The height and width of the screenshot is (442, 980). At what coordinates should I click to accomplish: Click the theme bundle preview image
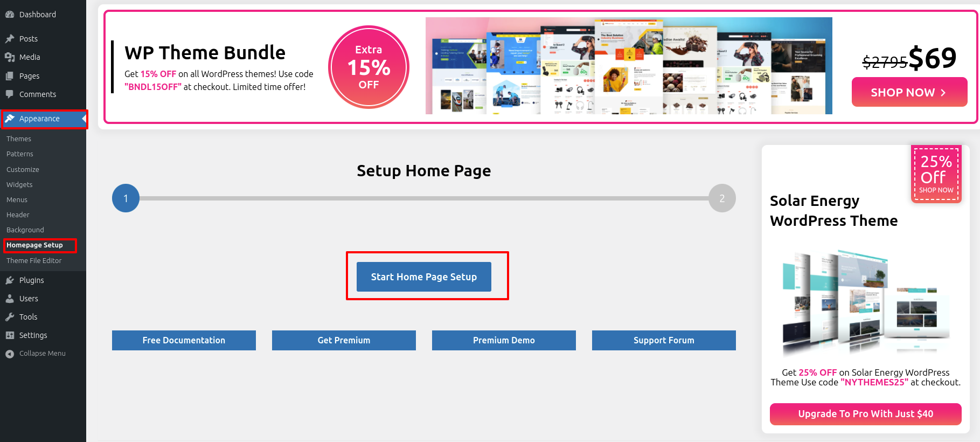tap(629, 66)
